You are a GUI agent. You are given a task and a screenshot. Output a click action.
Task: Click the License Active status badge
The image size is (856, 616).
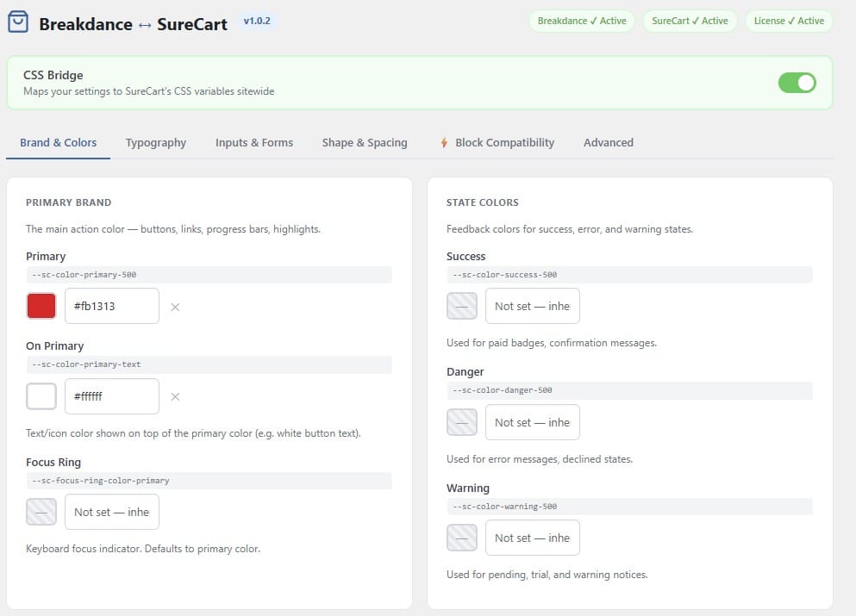789,22
